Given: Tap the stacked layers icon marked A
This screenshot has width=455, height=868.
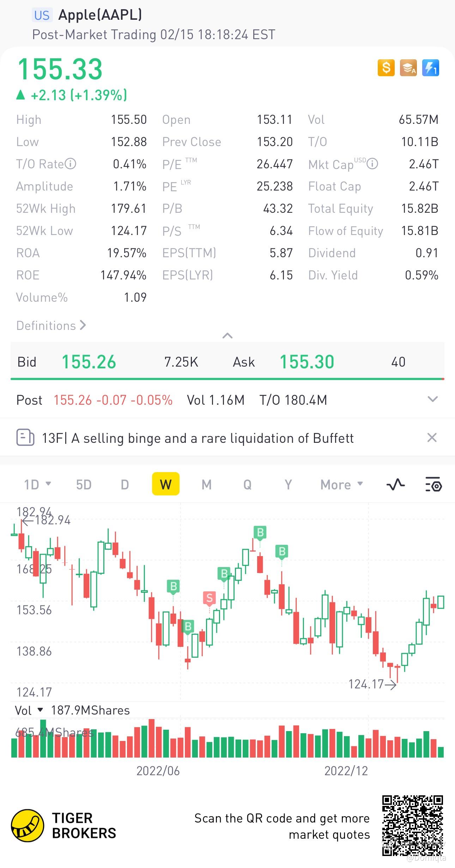Looking at the screenshot, I should (408, 67).
